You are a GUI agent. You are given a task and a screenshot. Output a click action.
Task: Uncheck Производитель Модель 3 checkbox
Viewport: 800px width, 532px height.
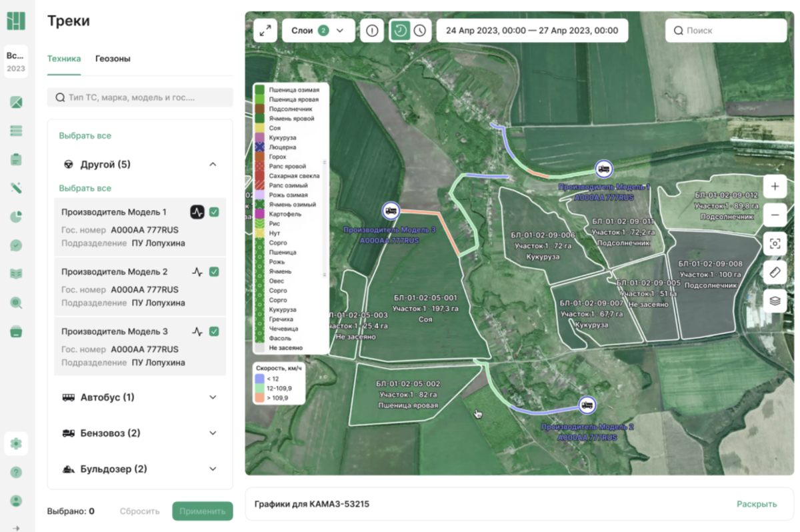[x=214, y=331]
